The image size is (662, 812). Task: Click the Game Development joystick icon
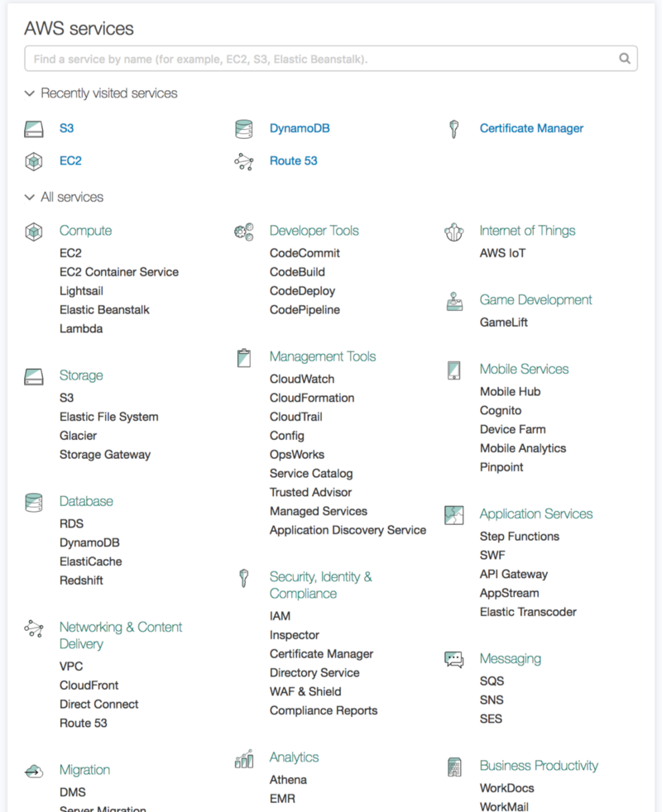click(454, 301)
